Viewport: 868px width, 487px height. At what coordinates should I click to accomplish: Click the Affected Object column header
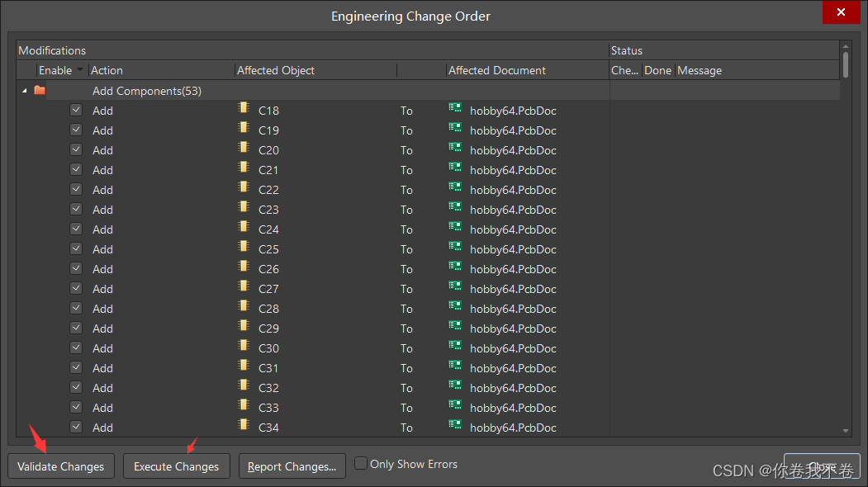[276, 71]
